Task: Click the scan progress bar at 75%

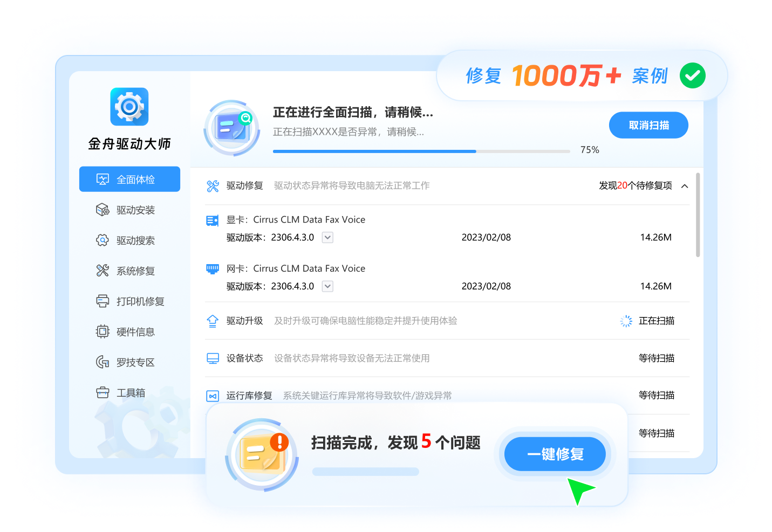Action: pos(421,151)
